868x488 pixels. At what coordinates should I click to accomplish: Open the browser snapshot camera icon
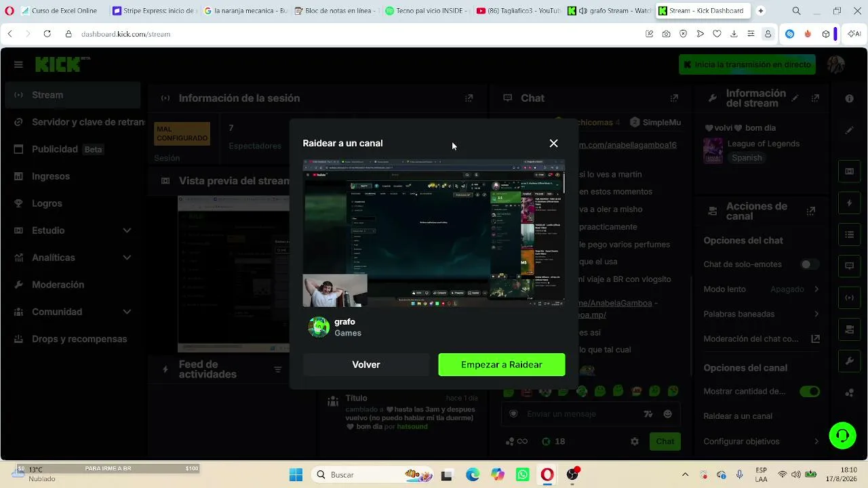click(x=666, y=34)
